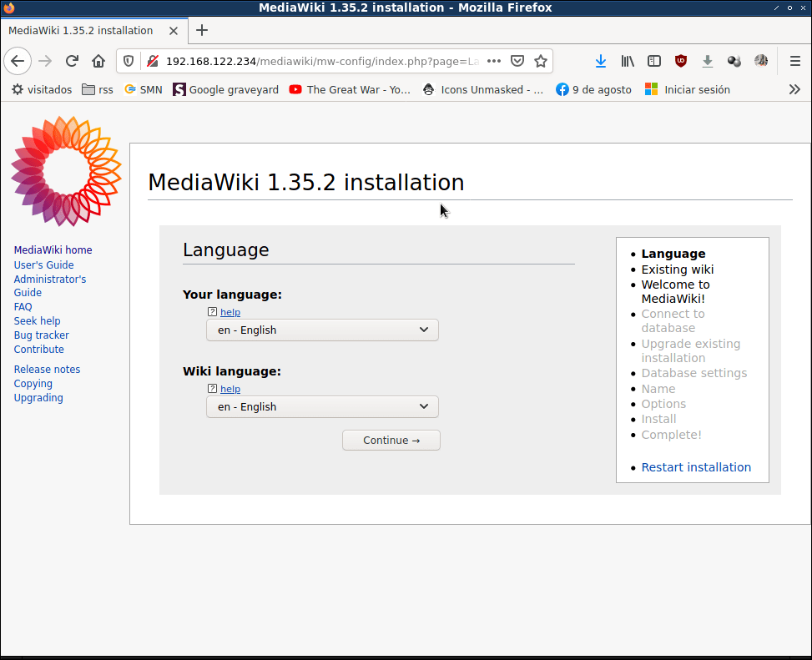Click the address bar URL field
Image resolution: width=812 pixels, height=660 pixels.
(322, 61)
